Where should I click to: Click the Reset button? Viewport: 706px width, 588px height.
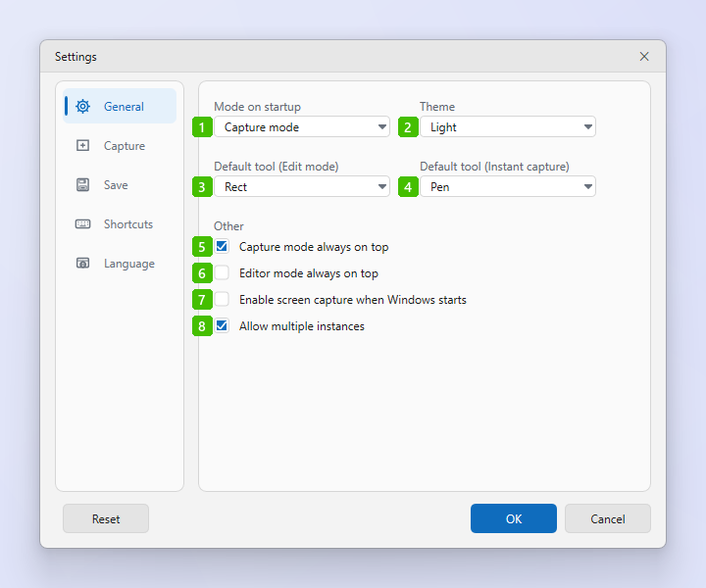point(106,518)
